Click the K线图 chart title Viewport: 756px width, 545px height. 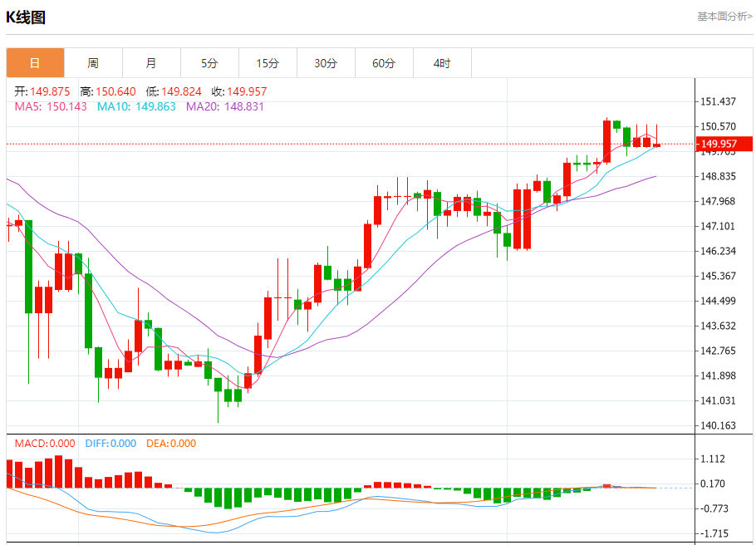pyautogui.click(x=26, y=17)
